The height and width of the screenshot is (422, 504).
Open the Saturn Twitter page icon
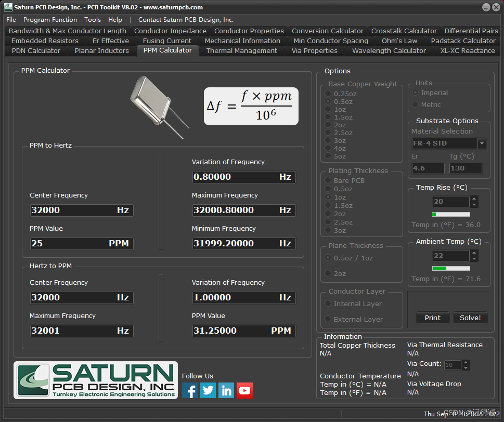pyautogui.click(x=208, y=390)
